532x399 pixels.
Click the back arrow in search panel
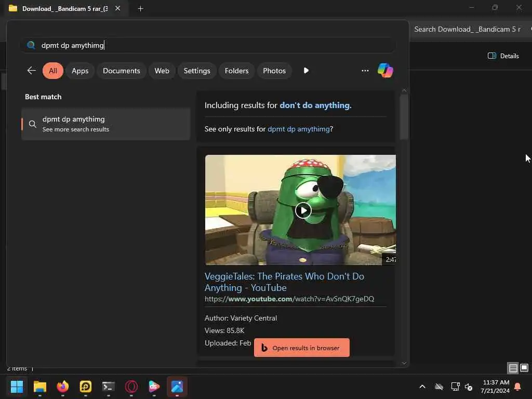pos(32,71)
